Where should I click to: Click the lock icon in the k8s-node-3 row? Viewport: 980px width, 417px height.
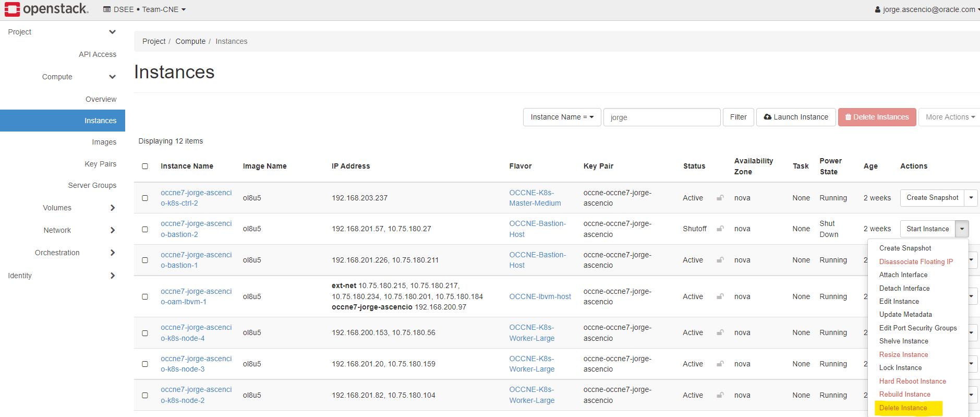coord(720,364)
